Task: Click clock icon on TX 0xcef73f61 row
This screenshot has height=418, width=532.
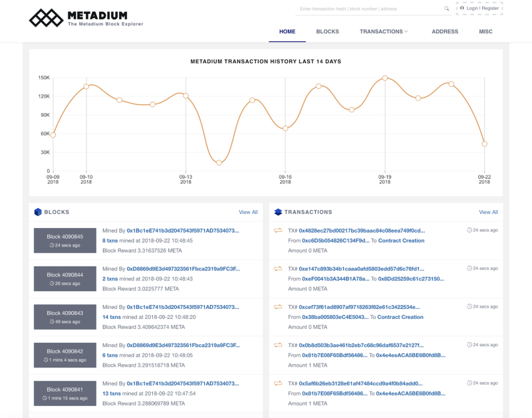Action: tap(469, 306)
